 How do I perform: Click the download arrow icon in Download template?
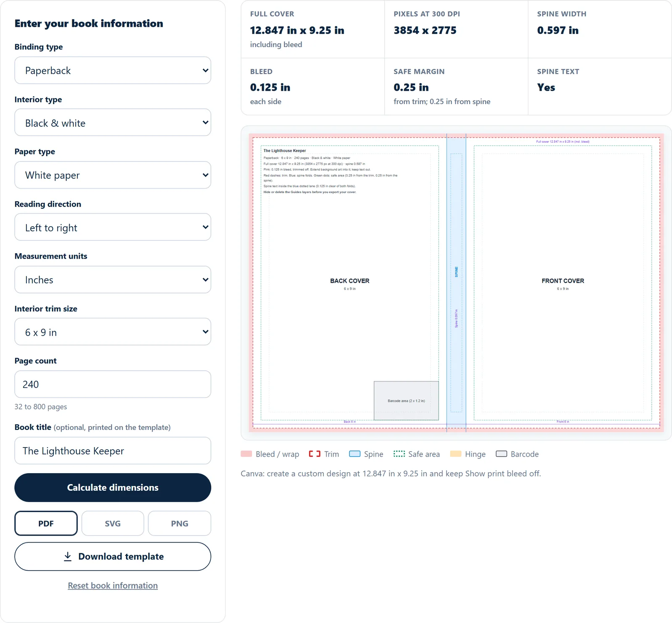[x=68, y=556]
